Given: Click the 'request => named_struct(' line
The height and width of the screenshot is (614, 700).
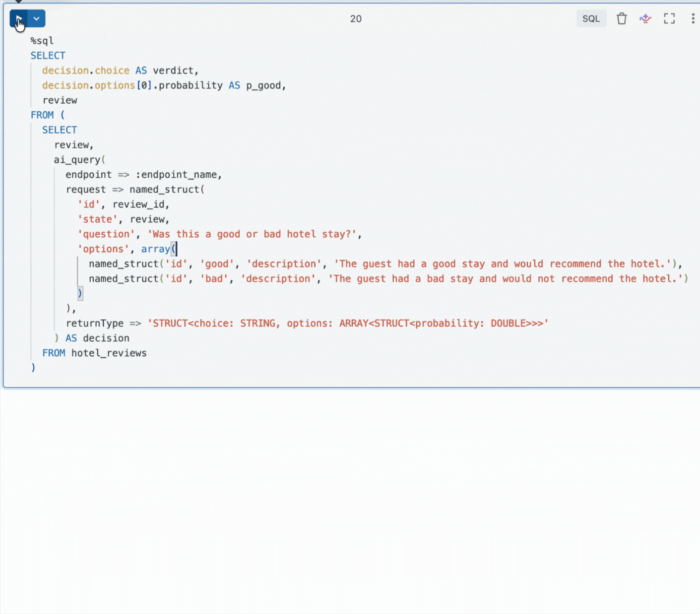Looking at the screenshot, I should [x=135, y=190].
